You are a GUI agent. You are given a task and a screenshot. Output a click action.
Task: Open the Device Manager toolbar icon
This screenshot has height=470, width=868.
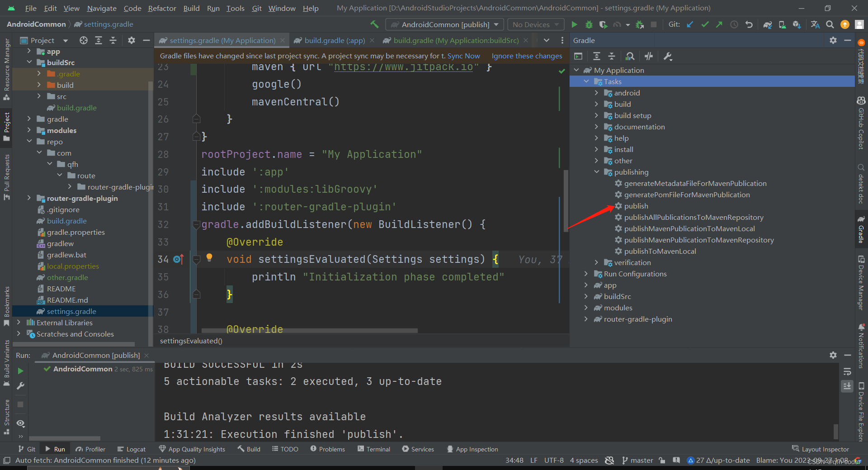click(782, 24)
